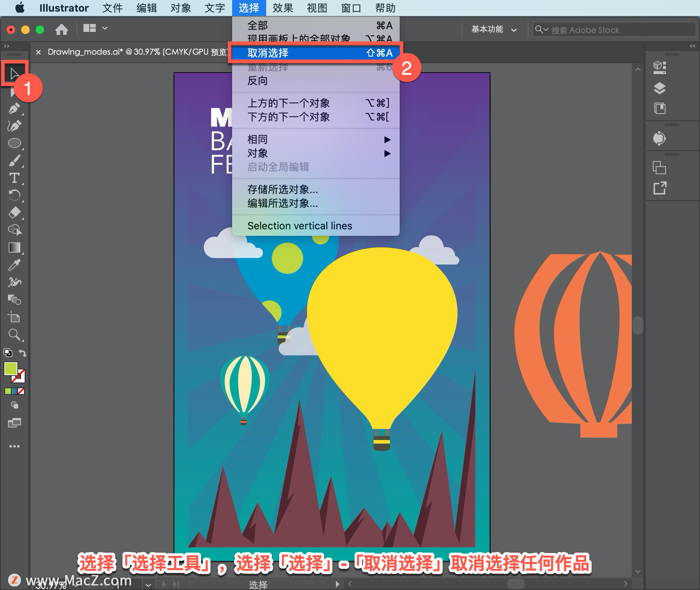
Task: Open the 效果 menu
Action: coord(283,8)
